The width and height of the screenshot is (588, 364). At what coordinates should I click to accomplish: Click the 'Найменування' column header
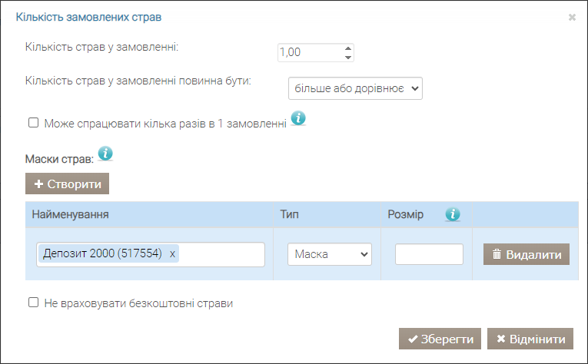[x=71, y=214]
